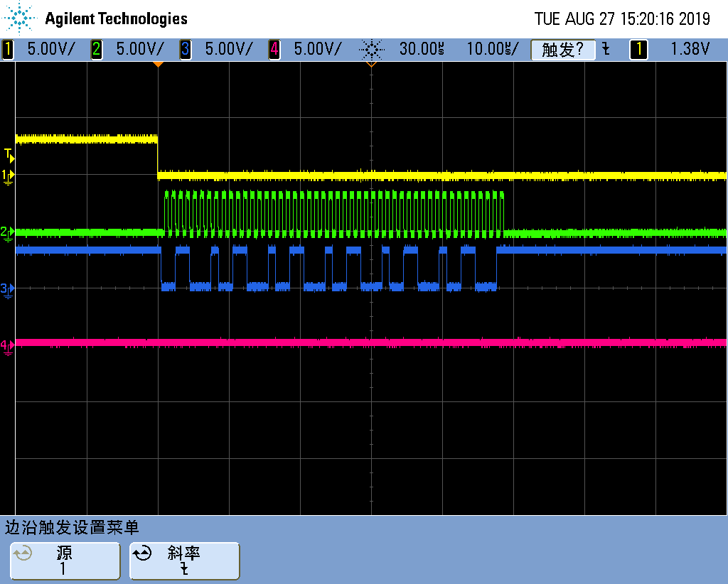This screenshot has height=584, width=728.
Task: Select the green Channel 2 icon in status bar
Action: click(x=97, y=50)
